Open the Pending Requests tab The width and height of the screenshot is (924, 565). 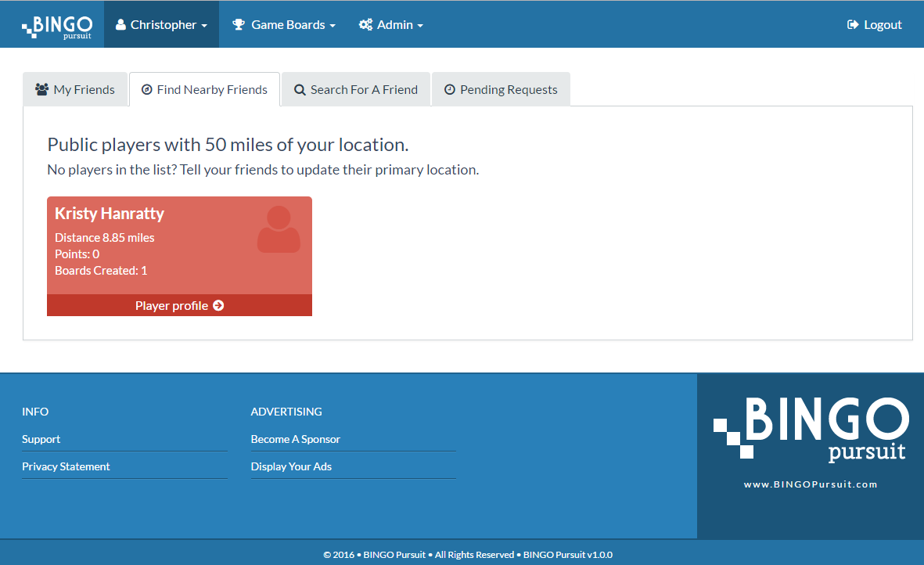pyautogui.click(x=501, y=90)
